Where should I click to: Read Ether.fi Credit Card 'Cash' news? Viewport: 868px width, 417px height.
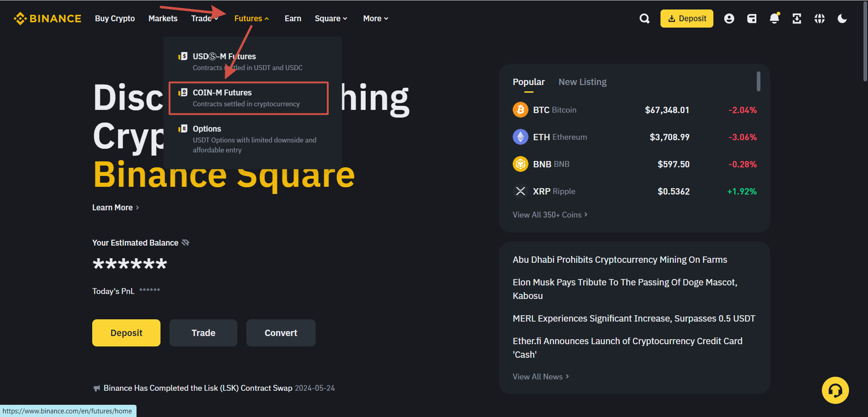coord(627,348)
